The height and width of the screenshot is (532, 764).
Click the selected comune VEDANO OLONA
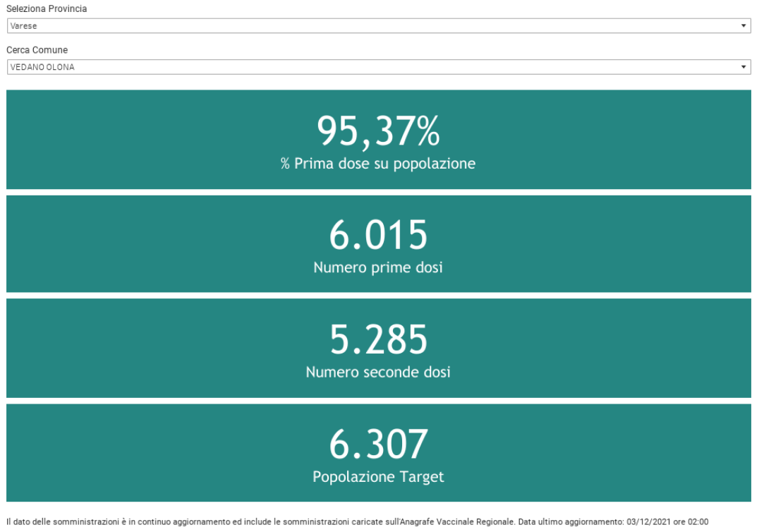pyautogui.click(x=42, y=68)
